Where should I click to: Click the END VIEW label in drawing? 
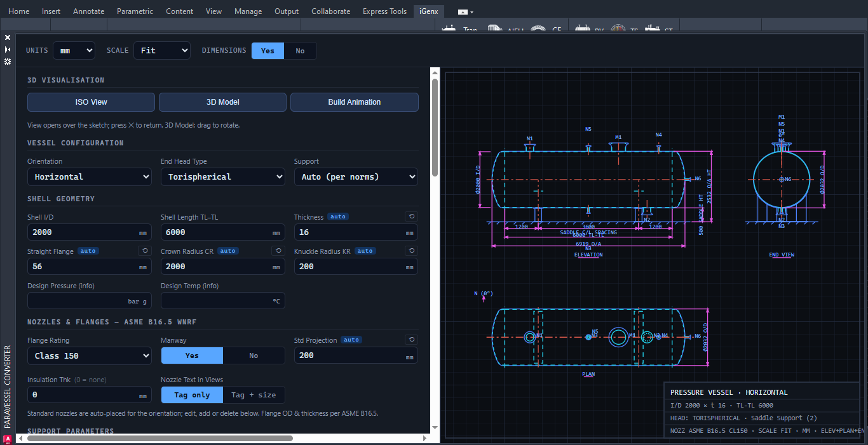(782, 255)
